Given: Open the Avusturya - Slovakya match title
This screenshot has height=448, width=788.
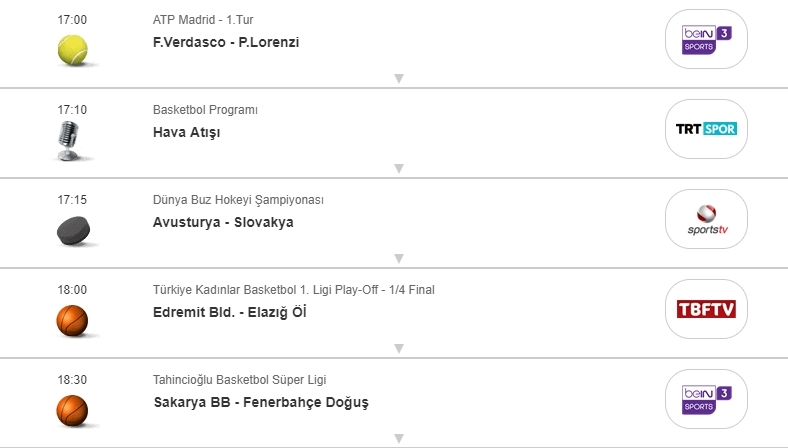Looking at the screenshot, I should (223, 222).
